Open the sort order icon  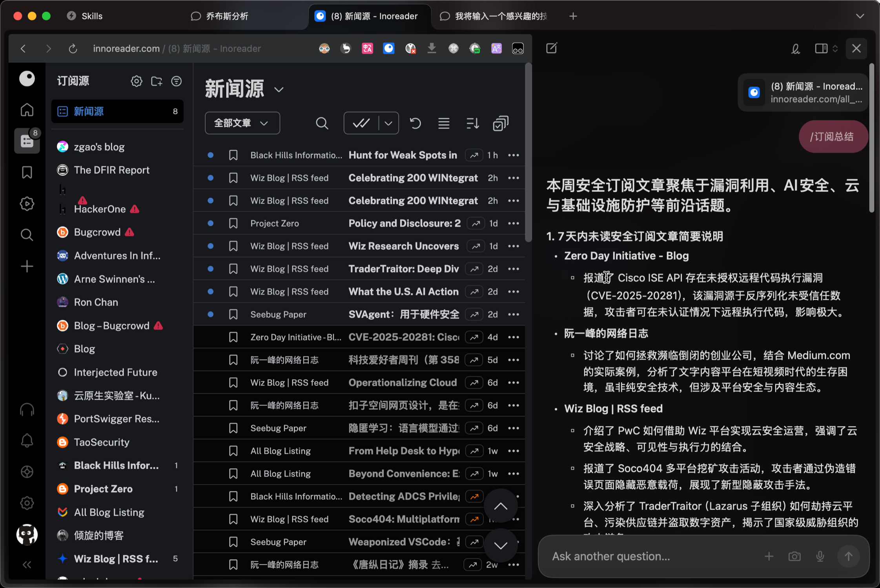472,123
